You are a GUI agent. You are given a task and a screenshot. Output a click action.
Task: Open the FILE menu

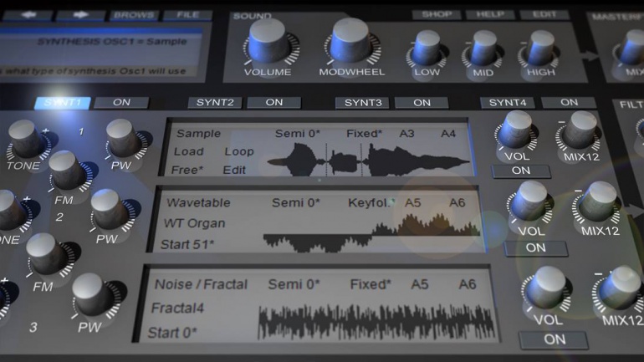[187, 15]
